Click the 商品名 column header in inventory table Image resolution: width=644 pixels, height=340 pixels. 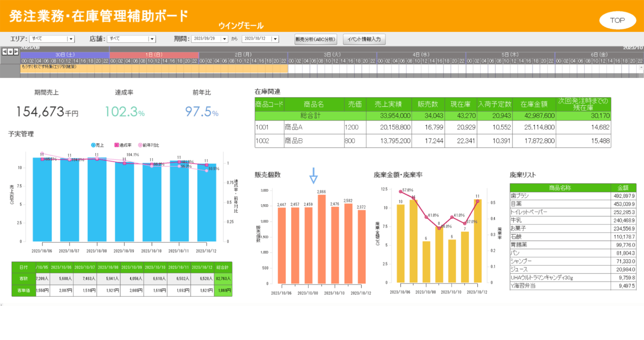[x=314, y=104]
